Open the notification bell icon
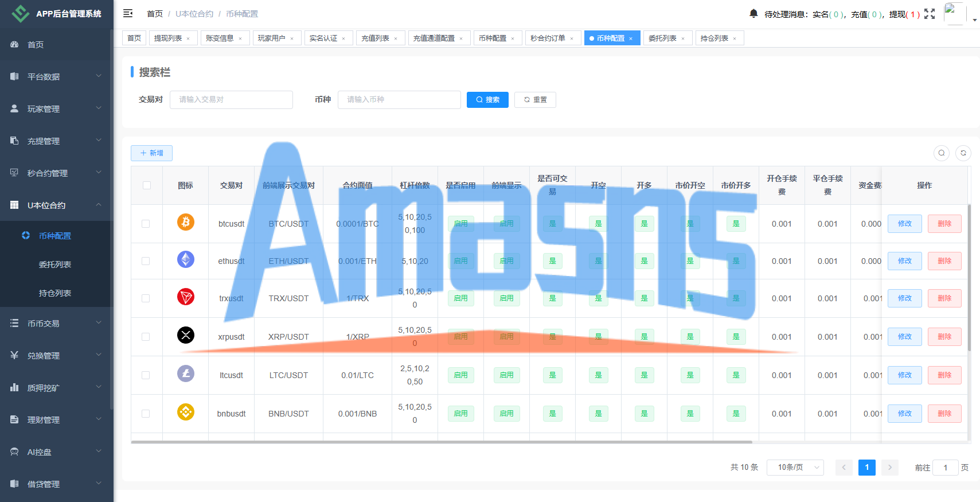Viewport: 980px width, 502px height. pos(753,13)
